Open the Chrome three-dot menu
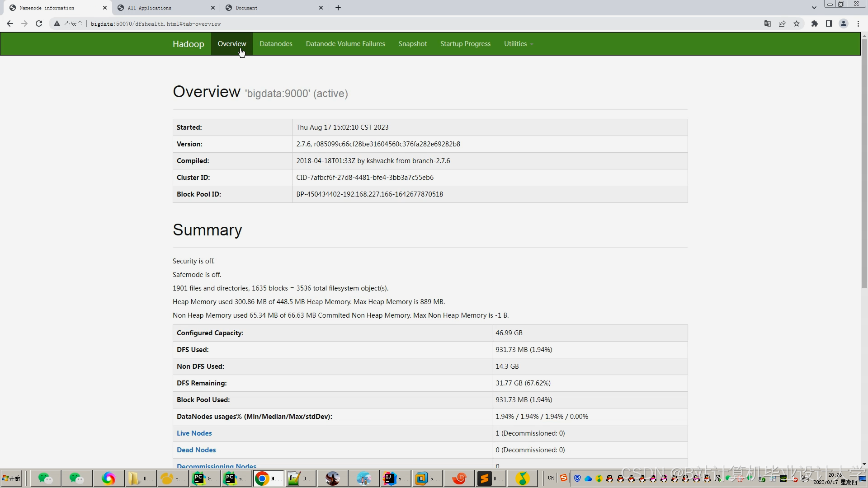The image size is (868, 488). [x=858, y=23]
